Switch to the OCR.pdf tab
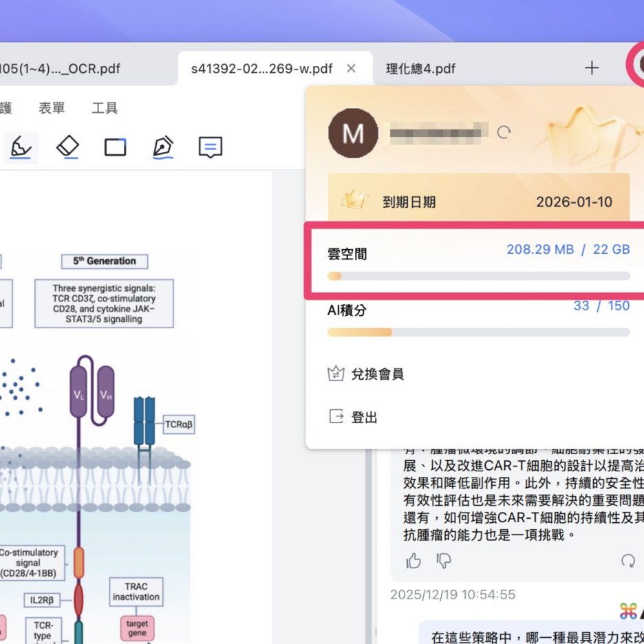The width and height of the screenshot is (644, 644). click(x=62, y=69)
